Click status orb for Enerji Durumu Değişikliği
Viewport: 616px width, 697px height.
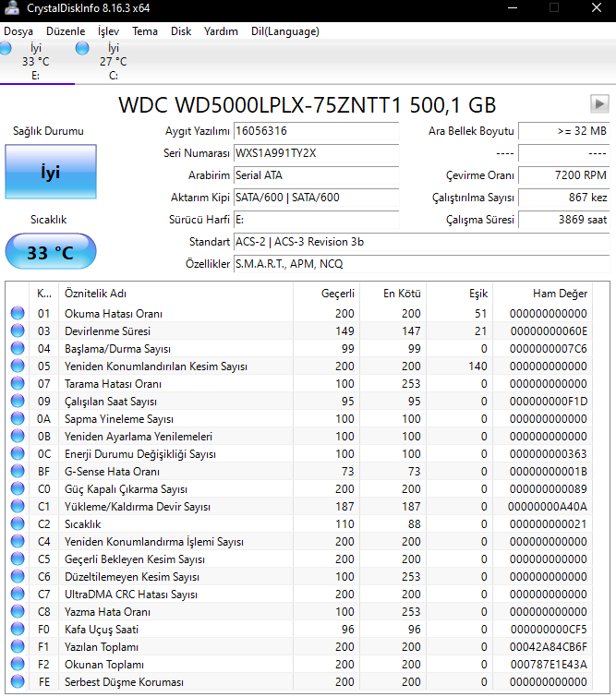pyautogui.click(x=18, y=454)
